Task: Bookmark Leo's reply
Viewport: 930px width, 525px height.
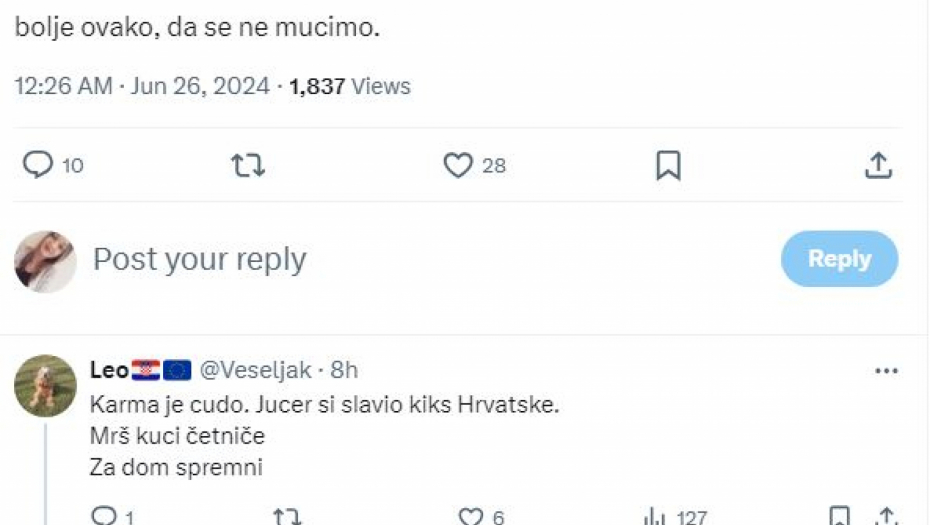Action: point(841,517)
